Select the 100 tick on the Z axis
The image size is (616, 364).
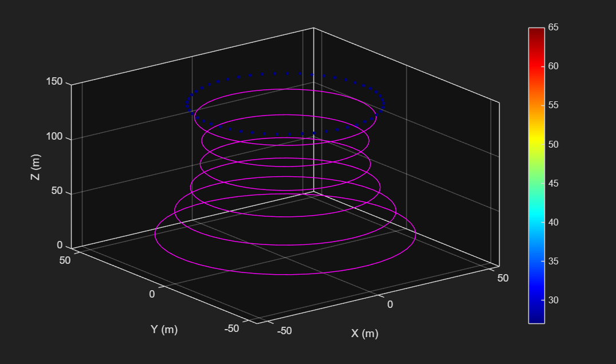(54, 137)
